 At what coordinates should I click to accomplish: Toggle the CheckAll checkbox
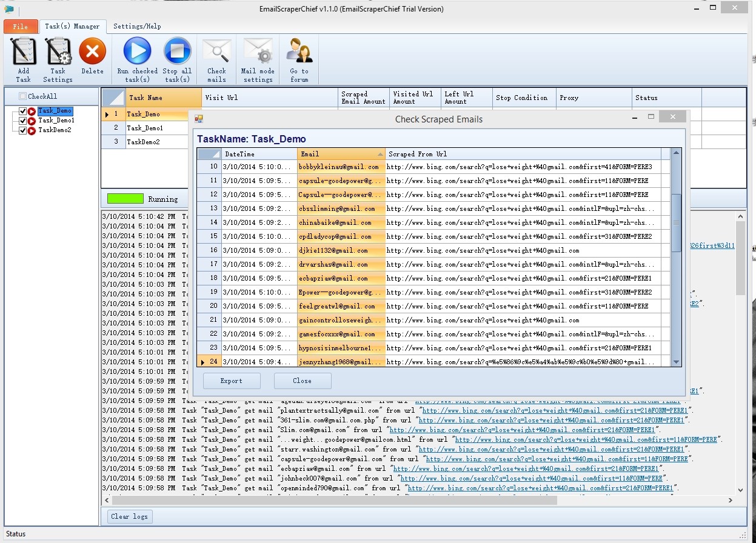click(23, 96)
